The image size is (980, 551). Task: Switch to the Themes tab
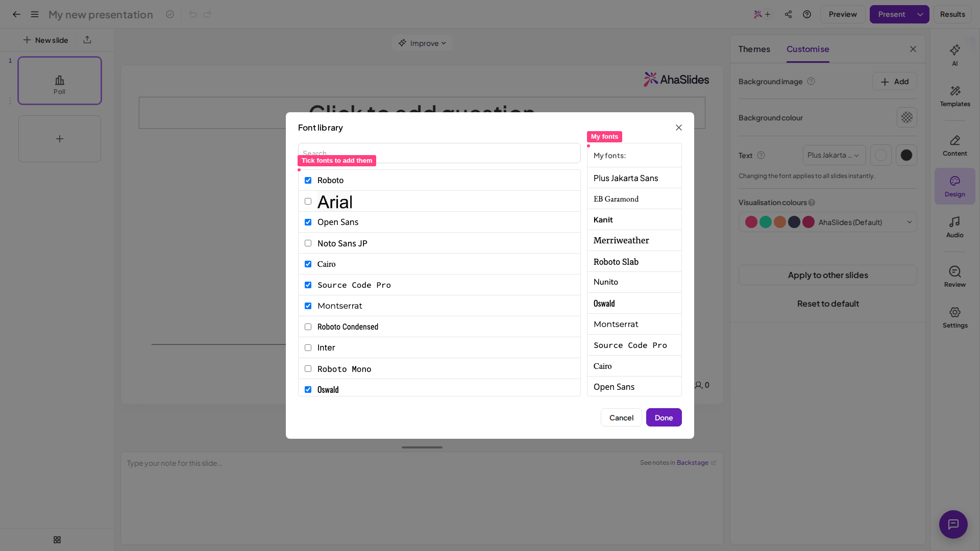(x=754, y=49)
